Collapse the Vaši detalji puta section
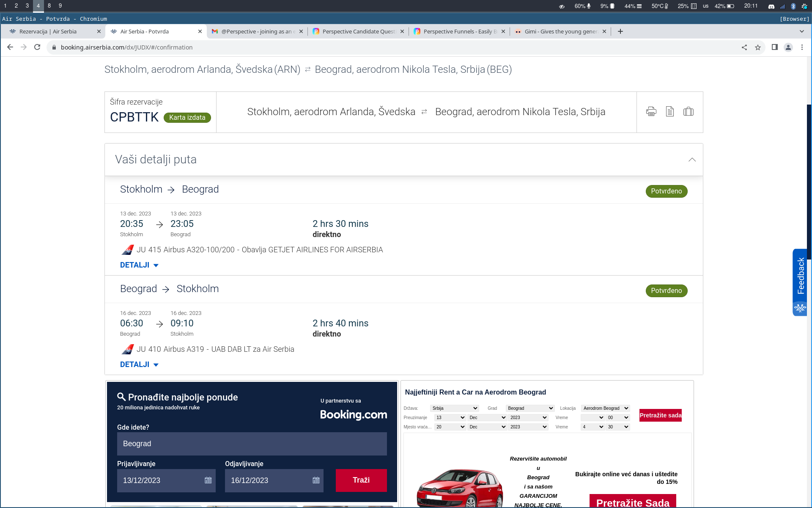Image resolution: width=812 pixels, height=508 pixels. click(x=692, y=160)
